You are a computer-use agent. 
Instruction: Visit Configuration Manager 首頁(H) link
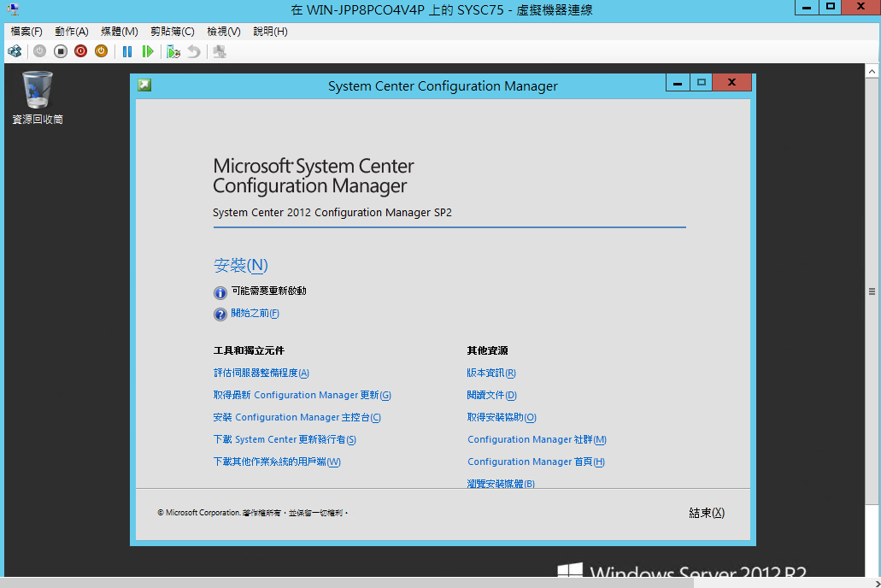pos(536,462)
